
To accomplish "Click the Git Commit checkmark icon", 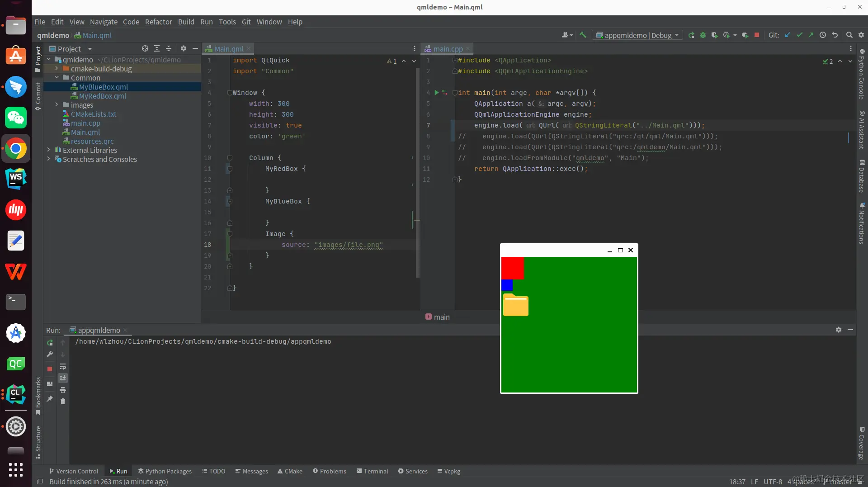I will click(799, 35).
